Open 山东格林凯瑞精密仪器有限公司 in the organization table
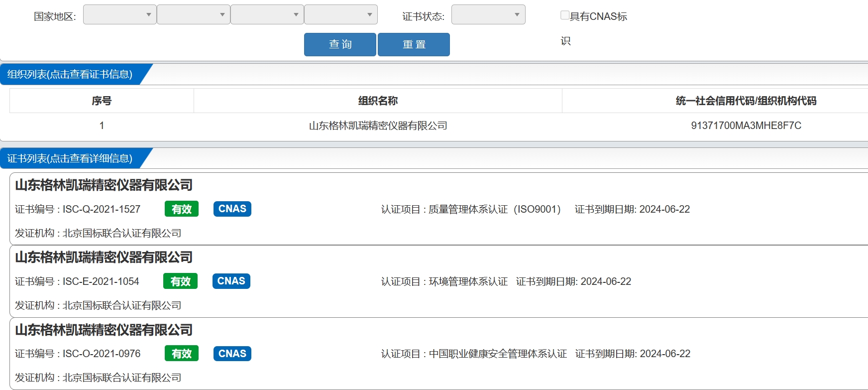This screenshot has width=868, height=390. tap(378, 126)
